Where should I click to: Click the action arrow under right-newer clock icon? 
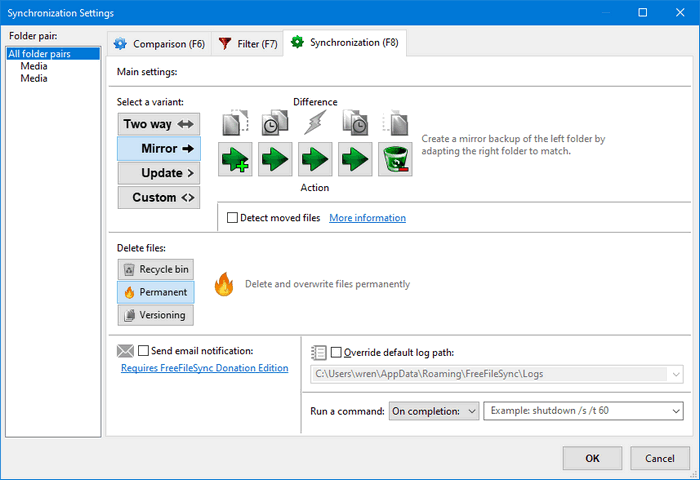point(355,159)
